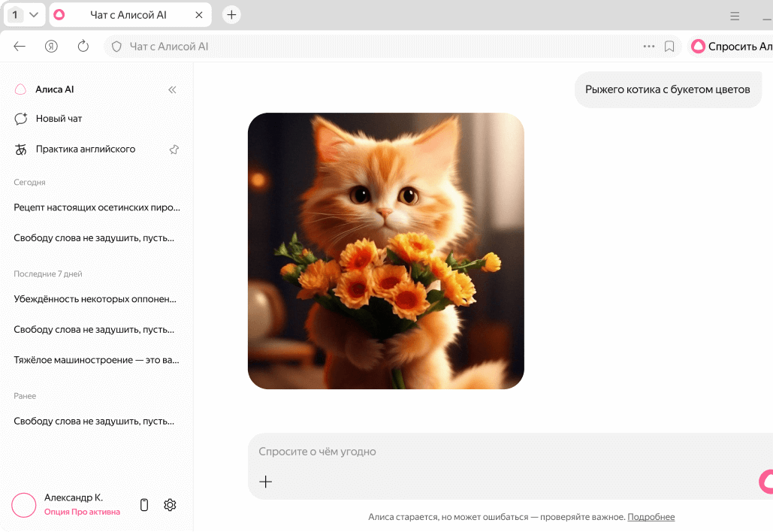
Task: Click the Алиса AI logo in sidebar
Action: pos(20,89)
